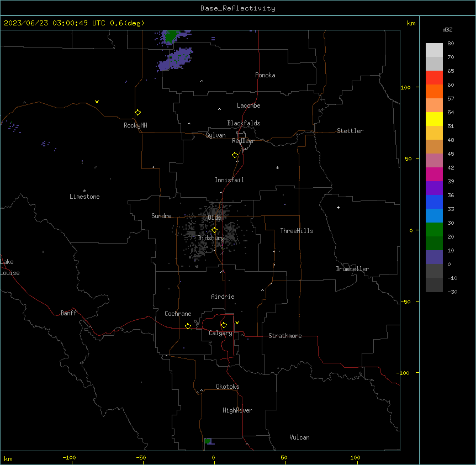Choose the purple swatch between 39 and 36
476x465 pixels.
(434, 188)
